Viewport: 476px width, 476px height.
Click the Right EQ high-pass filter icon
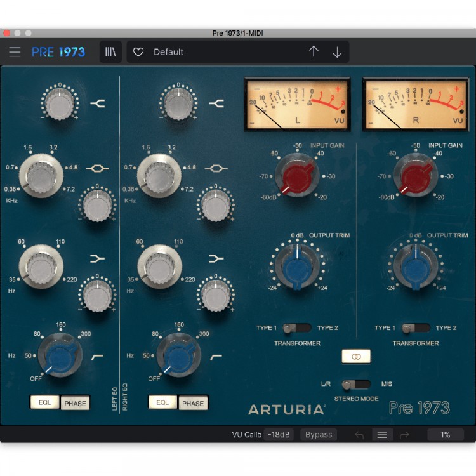(216, 357)
